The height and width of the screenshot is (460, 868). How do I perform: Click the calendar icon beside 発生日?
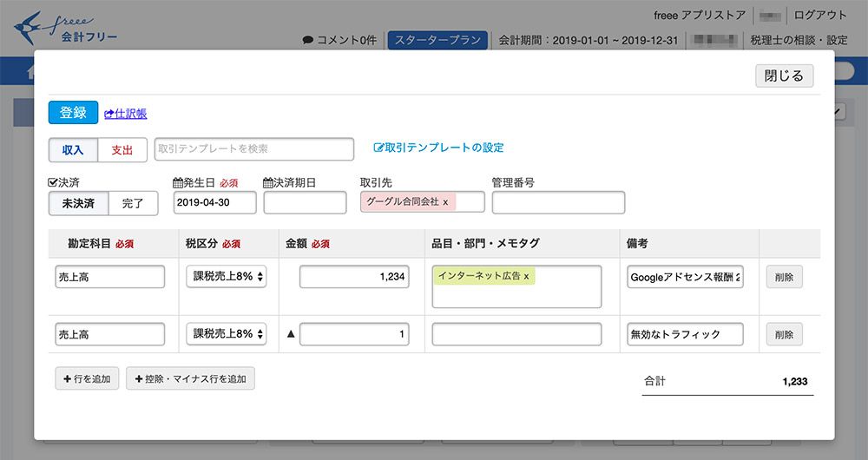click(x=178, y=182)
